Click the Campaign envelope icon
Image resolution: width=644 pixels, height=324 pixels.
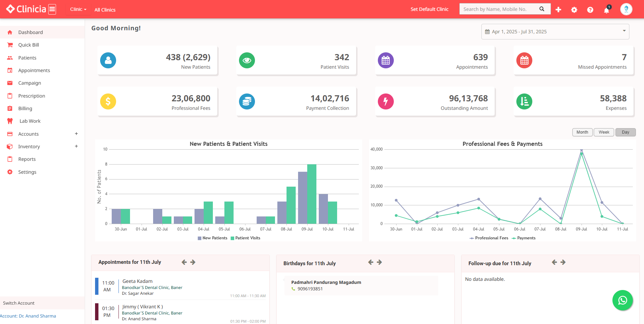click(10, 83)
